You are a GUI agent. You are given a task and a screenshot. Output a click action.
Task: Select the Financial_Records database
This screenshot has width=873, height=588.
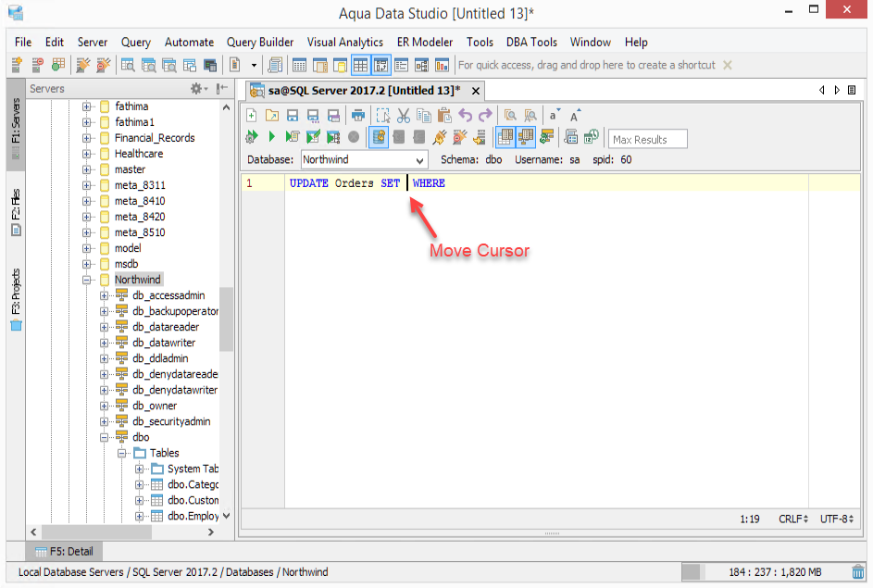pos(155,138)
